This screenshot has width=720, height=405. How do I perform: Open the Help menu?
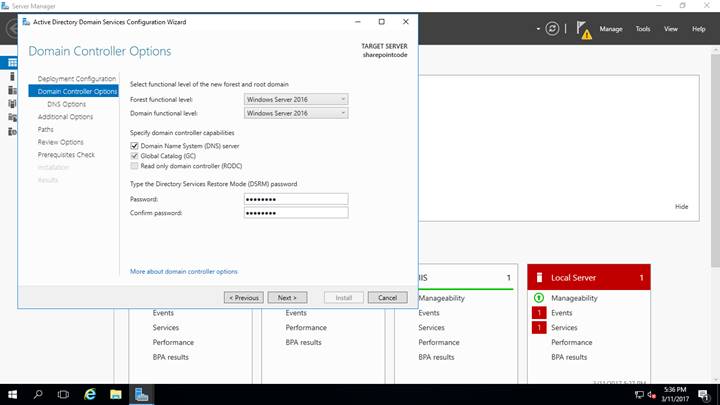698,28
